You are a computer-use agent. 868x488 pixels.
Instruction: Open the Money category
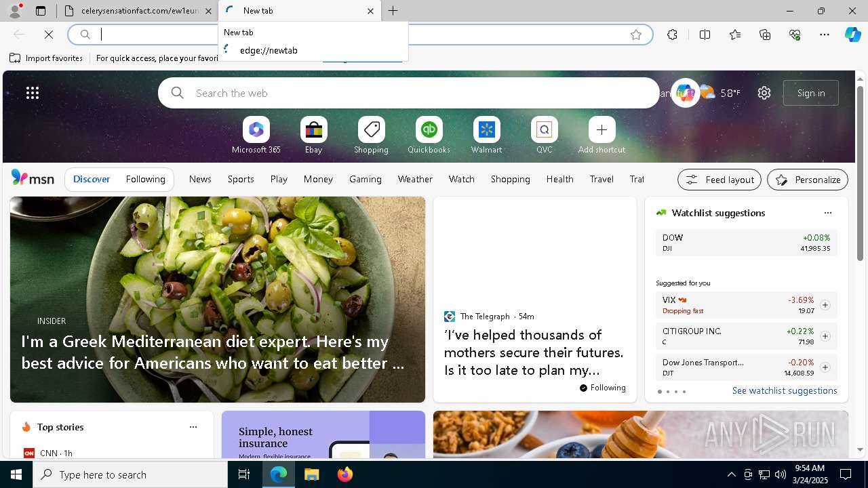pyautogui.click(x=318, y=179)
